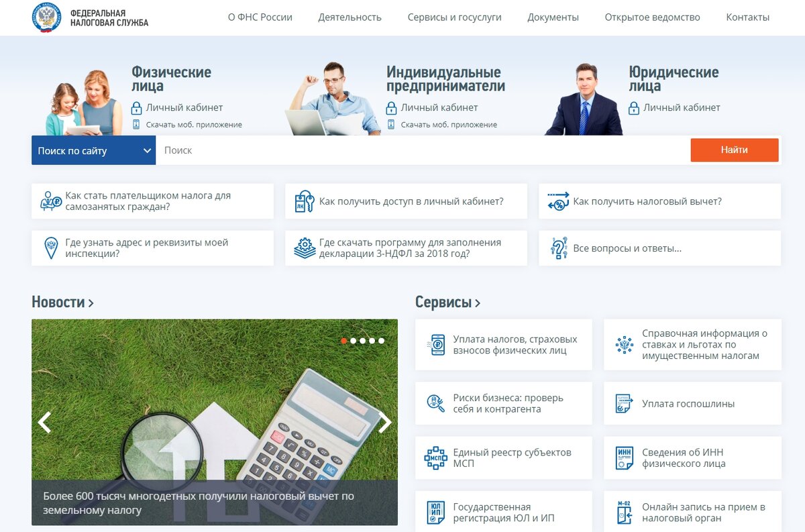Click the personal cabinet key icon
The image size is (805, 532).
(x=305, y=201)
